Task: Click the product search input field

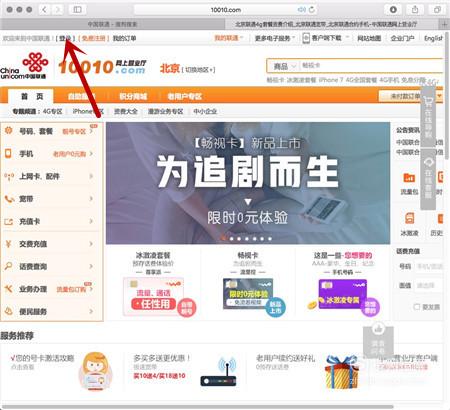Action: (372, 66)
